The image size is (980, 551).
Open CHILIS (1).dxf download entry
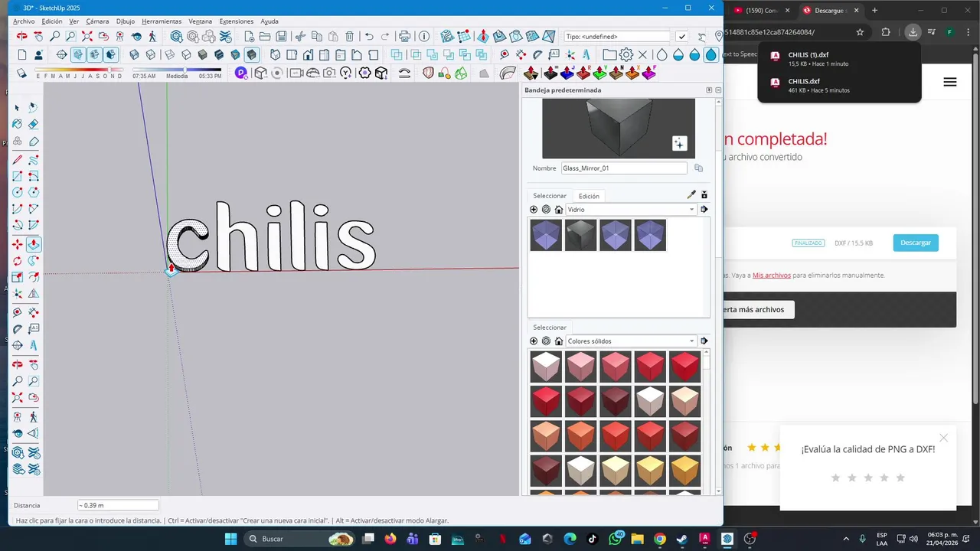coord(839,59)
